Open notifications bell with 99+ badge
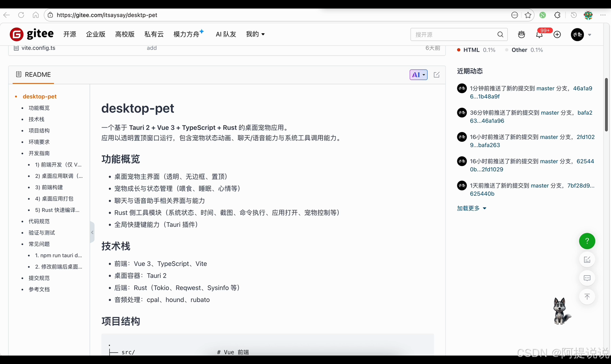This screenshot has width=611, height=364. pos(539,34)
